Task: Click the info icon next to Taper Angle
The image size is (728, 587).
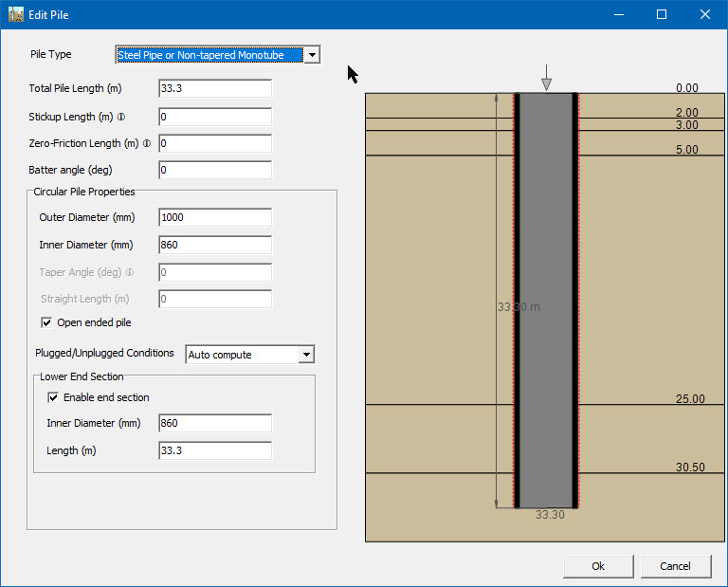Action: (x=130, y=272)
